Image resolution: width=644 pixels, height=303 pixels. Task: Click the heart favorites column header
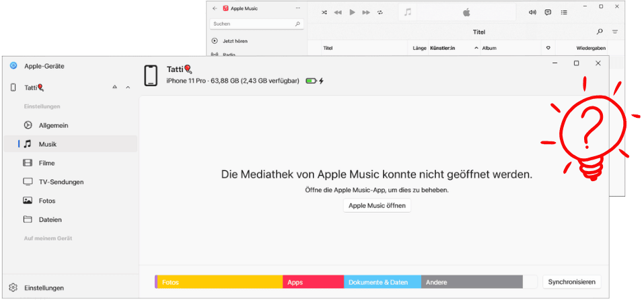[548, 48]
